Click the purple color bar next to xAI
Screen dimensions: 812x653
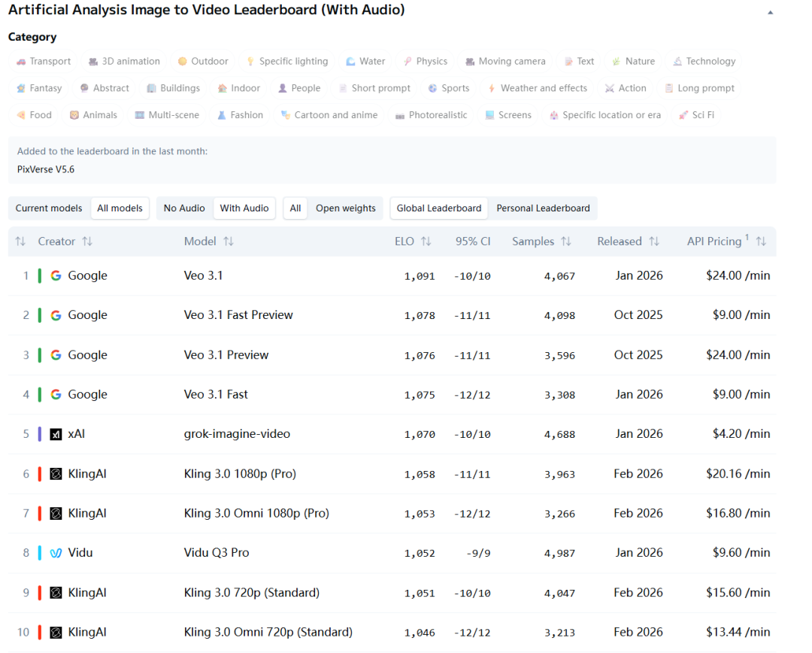(x=40, y=434)
